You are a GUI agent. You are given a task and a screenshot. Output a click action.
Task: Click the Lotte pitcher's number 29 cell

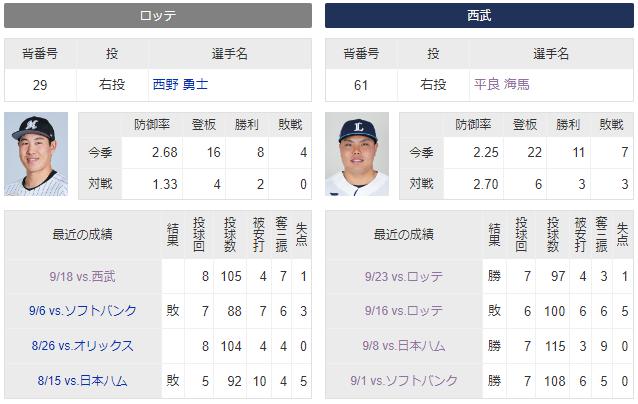40,85
